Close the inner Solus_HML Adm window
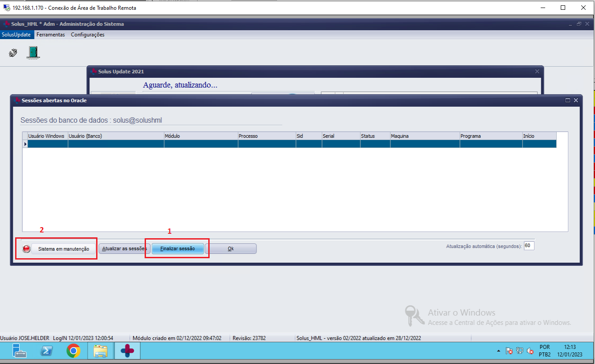595x364 pixels. 587,24
